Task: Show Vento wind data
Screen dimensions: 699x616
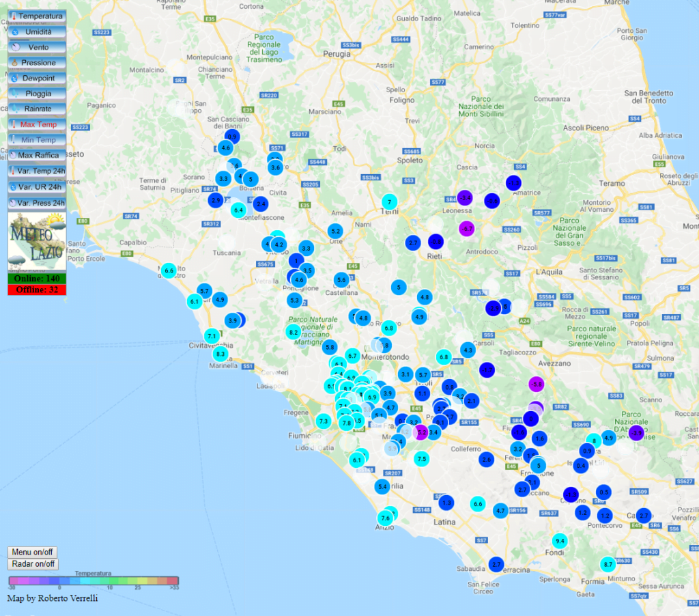Action: 37,47
